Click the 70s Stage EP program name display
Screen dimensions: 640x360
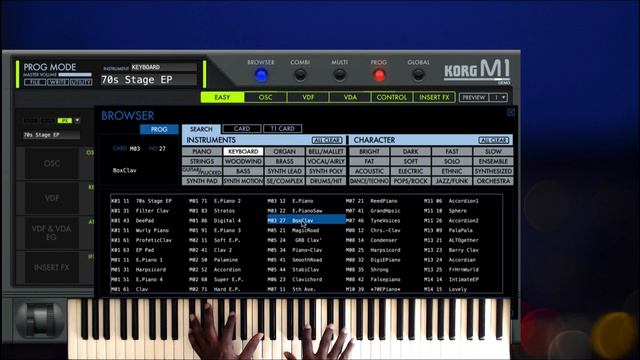pos(149,80)
